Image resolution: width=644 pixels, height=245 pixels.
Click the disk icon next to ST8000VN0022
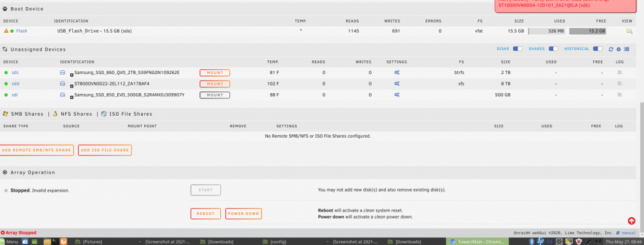63,84
